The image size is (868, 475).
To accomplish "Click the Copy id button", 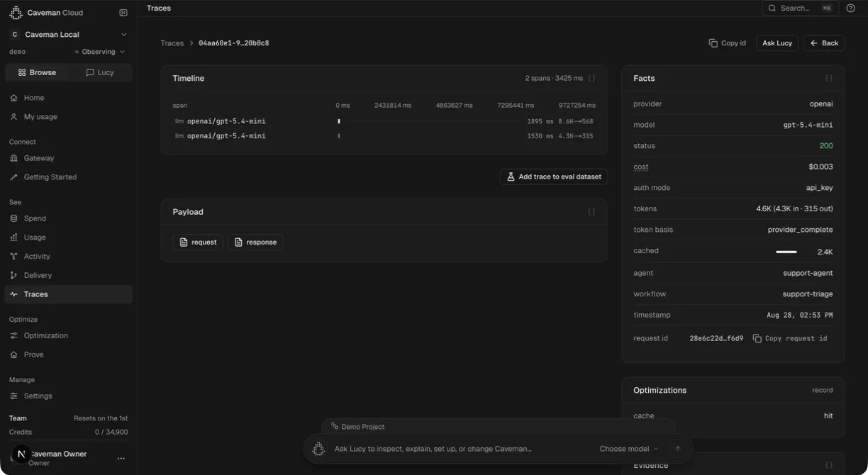I will pyautogui.click(x=728, y=43).
